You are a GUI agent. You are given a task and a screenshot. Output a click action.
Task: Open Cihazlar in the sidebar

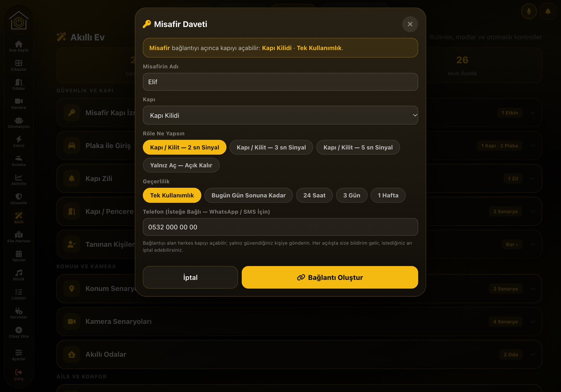click(x=19, y=65)
